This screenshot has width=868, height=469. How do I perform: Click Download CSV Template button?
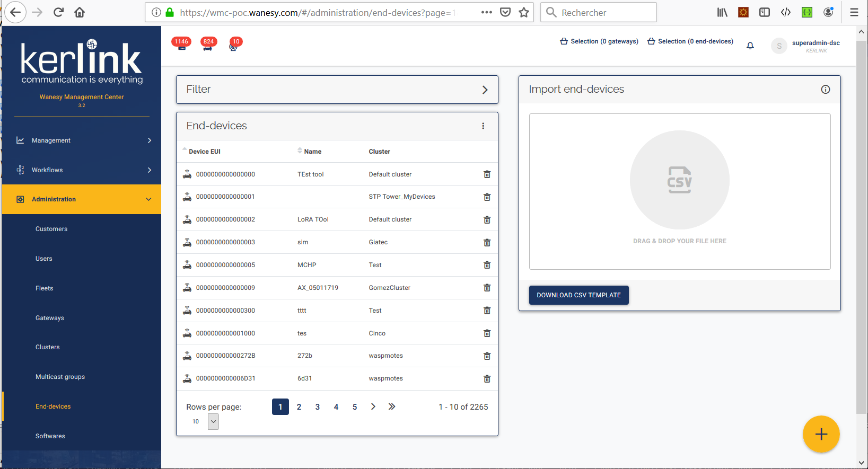pos(578,295)
